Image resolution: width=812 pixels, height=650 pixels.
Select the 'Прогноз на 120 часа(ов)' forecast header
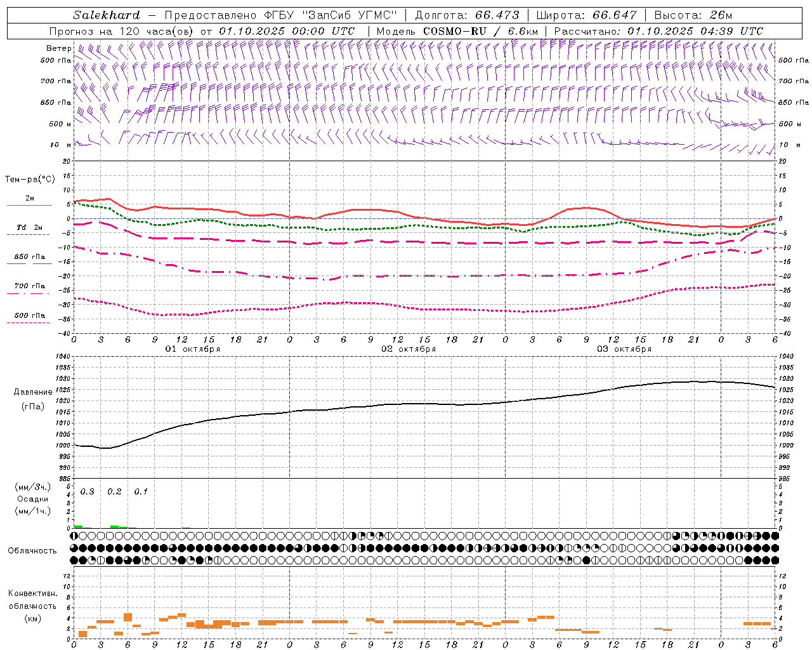(122, 31)
